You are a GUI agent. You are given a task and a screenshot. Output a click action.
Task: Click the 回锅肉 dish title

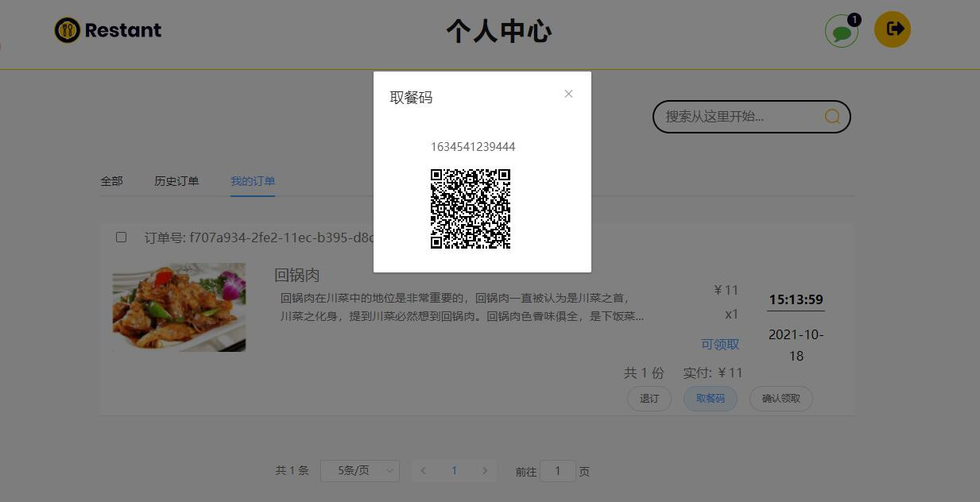[x=296, y=275]
